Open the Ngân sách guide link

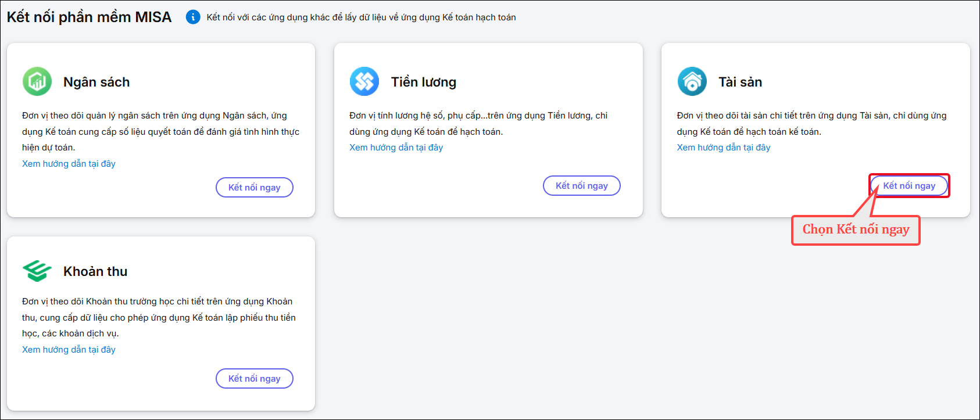pos(69,164)
